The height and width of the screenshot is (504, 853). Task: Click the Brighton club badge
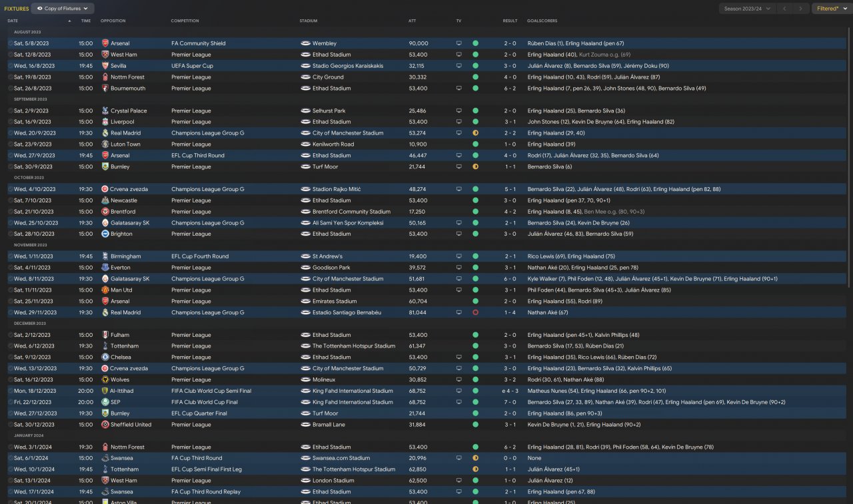tap(105, 234)
